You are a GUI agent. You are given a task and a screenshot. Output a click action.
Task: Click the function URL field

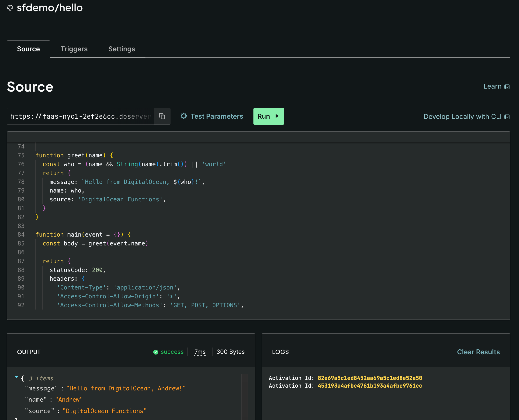pyautogui.click(x=80, y=116)
